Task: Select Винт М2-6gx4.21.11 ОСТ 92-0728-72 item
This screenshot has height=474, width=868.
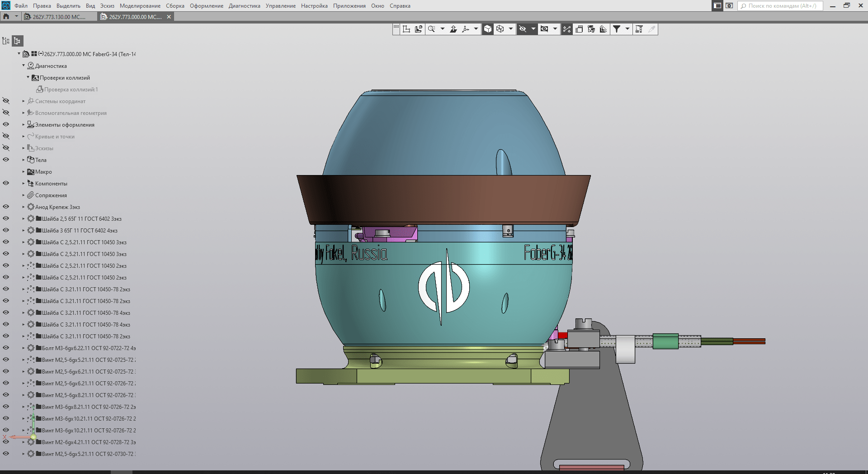Action: click(x=89, y=442)
